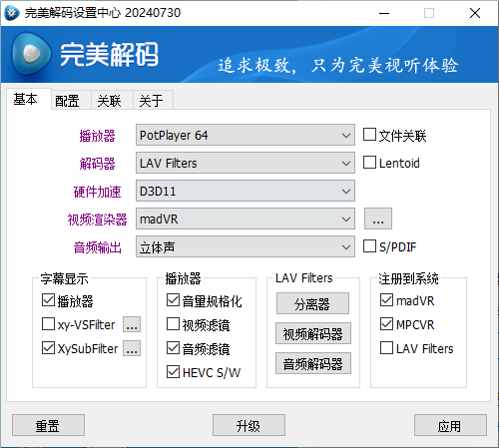Toggle the Lentoid checkbox
The image size is (499, 448).
click(x=369, y=163)
